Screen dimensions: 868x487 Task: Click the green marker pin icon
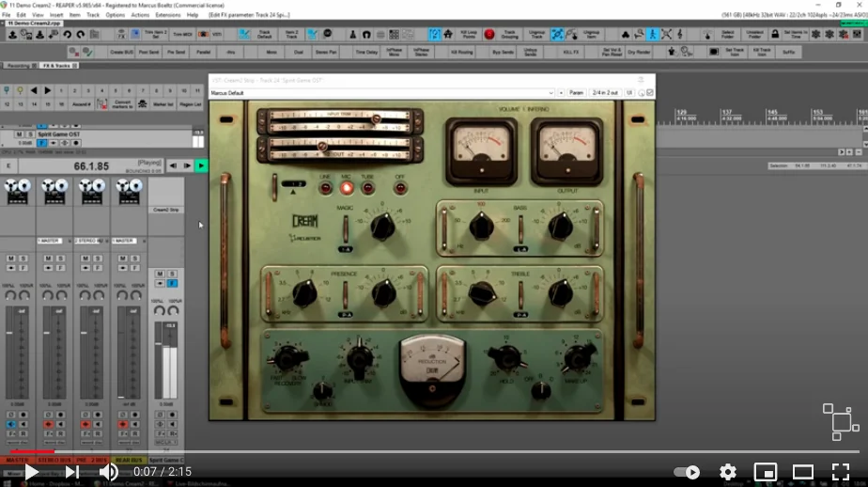7,90
